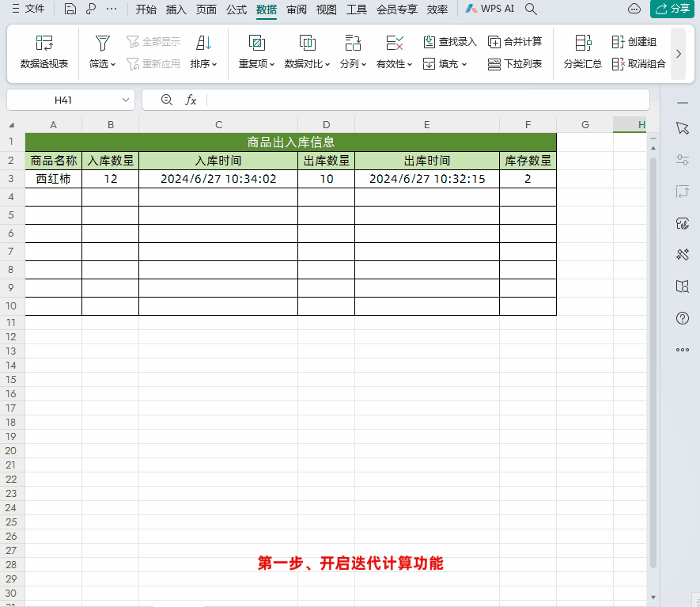Screen dimensions: 700x607
Task: Expand the 筛选 dropdown arrow
Action: coord(113,64)
